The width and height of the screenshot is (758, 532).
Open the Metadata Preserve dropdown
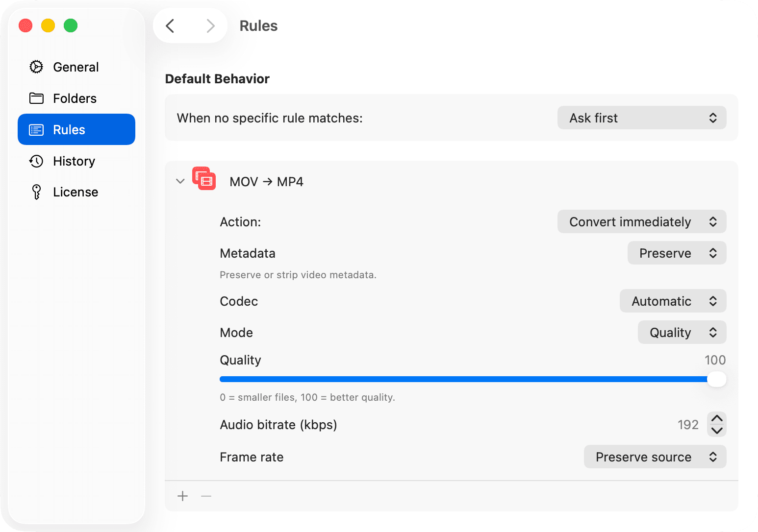(677, 253)
